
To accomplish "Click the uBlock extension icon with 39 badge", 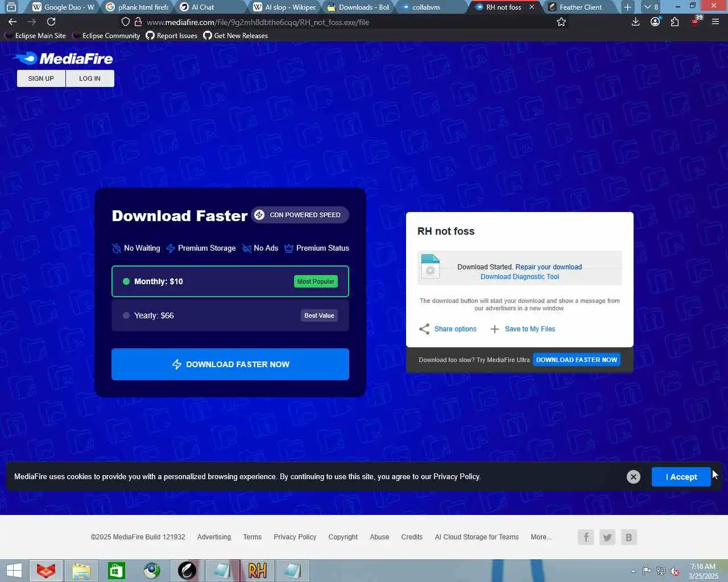I will (x=696, y=21).
